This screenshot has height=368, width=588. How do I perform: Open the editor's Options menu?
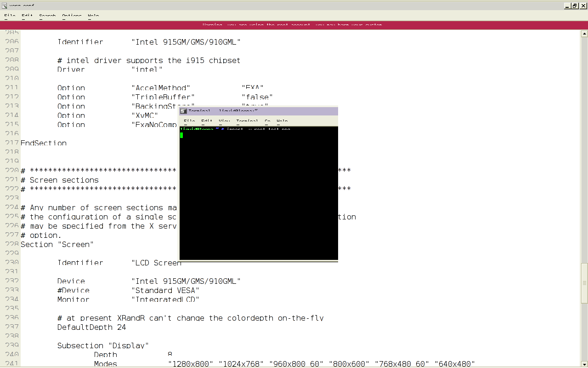72,16
